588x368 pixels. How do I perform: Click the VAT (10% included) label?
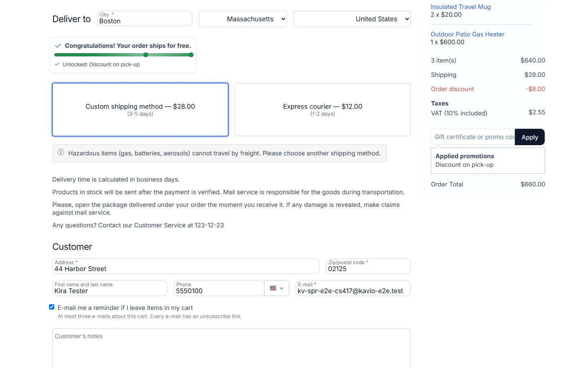(459, 113)
